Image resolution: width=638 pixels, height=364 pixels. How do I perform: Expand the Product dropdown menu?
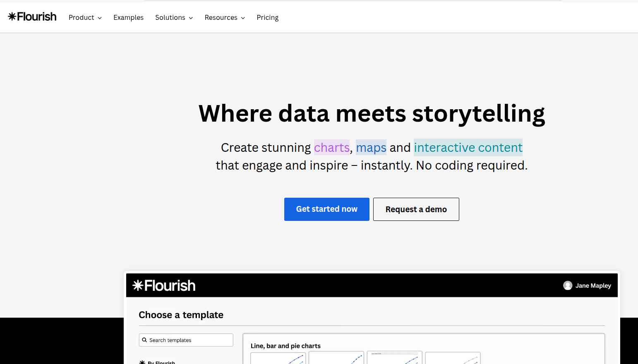[x=85, y=17]
